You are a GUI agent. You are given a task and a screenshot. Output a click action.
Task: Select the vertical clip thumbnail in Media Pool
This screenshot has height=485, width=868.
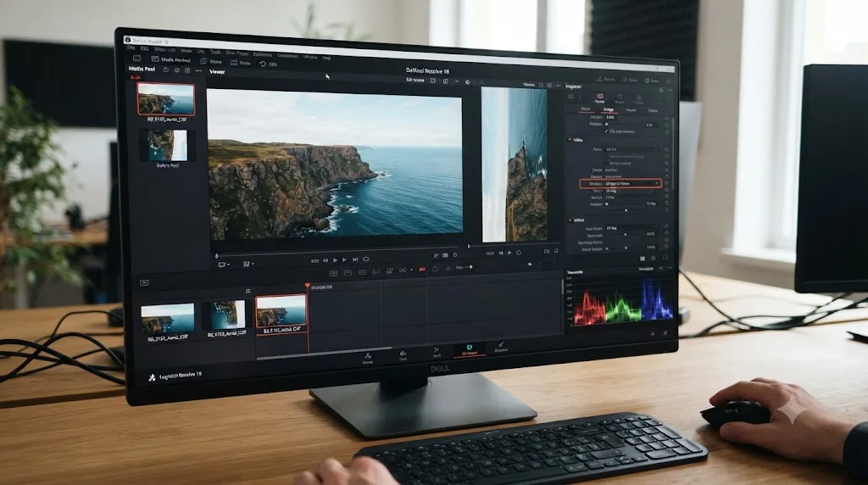pyautogui.click(x=167, y=145)
